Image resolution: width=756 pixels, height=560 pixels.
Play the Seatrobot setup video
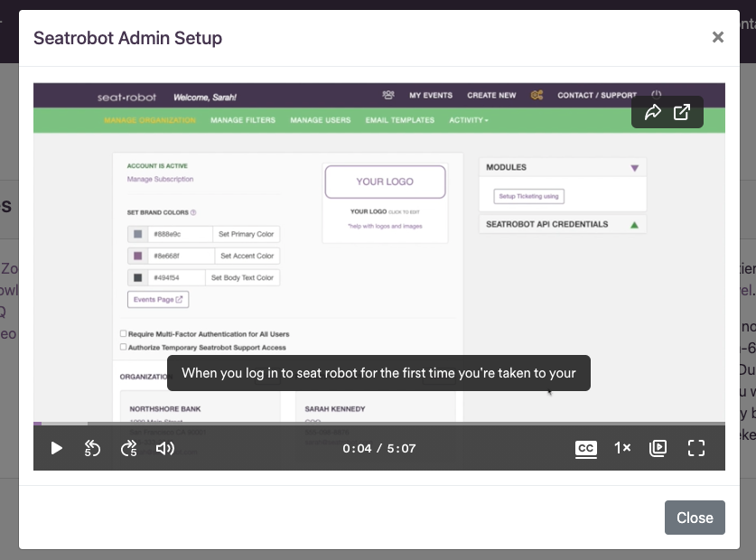point(56,448)
